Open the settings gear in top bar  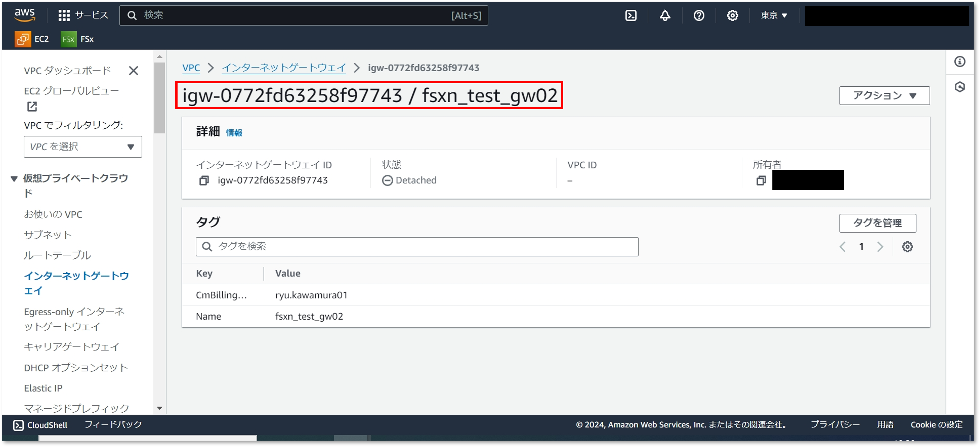(732, 15)
